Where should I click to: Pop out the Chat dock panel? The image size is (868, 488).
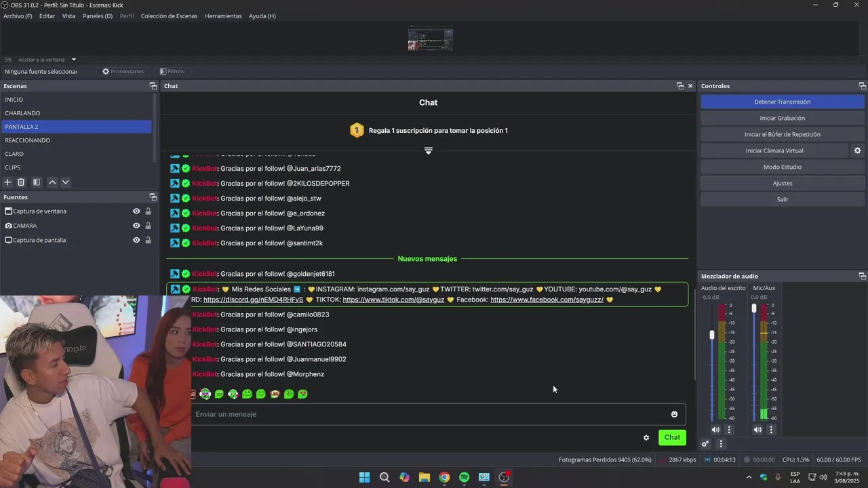coord(680,86)
